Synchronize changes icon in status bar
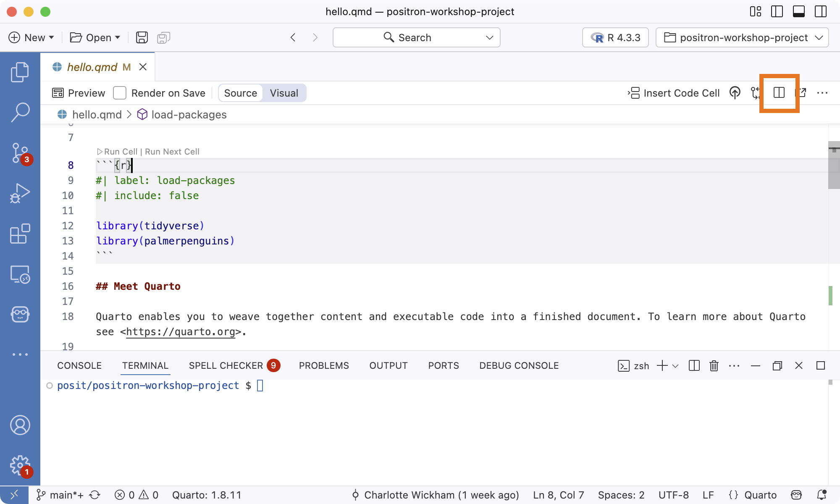Screen dimensions: 840x504 pyautogui.click(x=95, y=495)
